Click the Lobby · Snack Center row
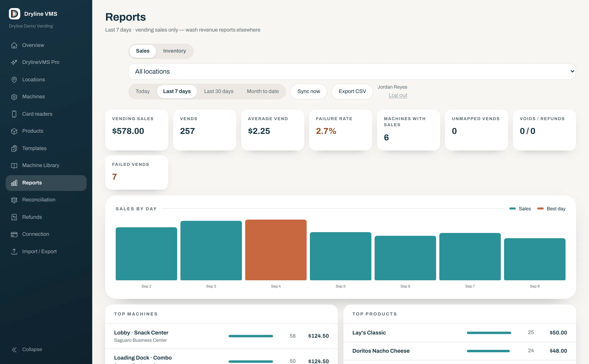 [x=221, y=336]
